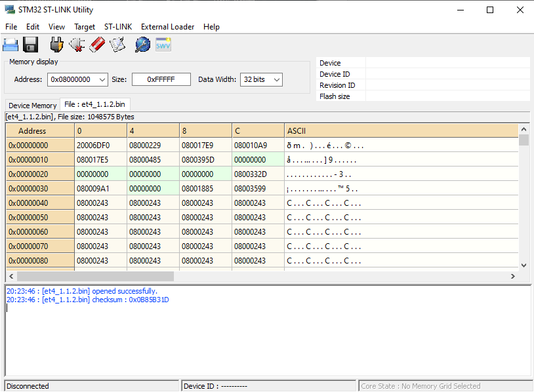Click the ASCII column header

[401, 131]
